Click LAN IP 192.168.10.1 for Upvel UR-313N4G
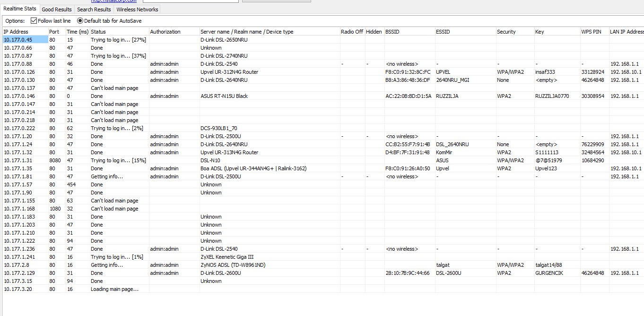The image size is (644, 316). coord(626,152)
